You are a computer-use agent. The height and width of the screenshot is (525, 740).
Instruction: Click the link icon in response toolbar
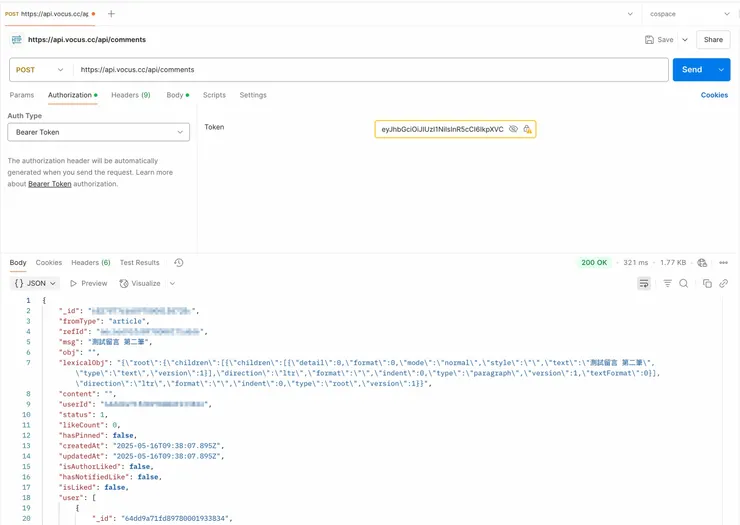(723, 284)
